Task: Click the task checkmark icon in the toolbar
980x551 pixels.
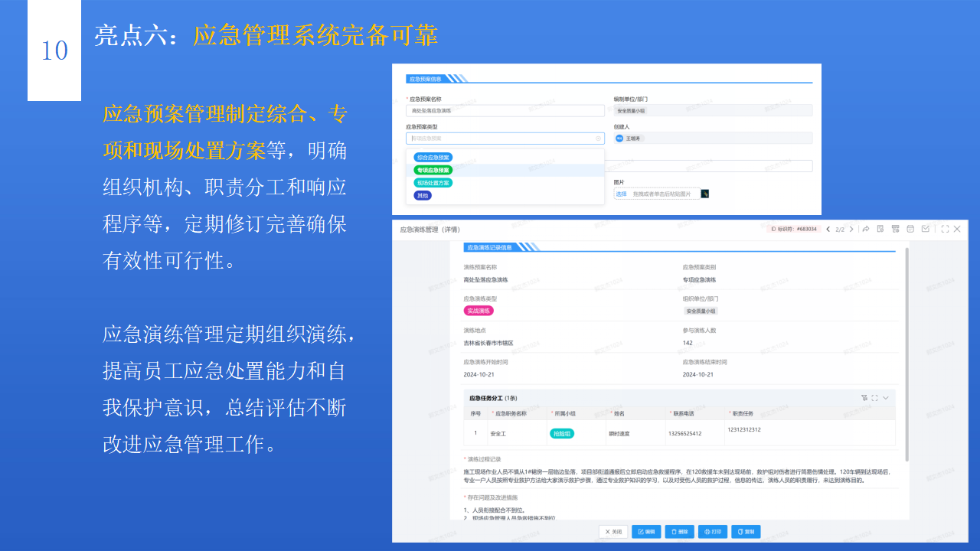Action: click(926, 228)
